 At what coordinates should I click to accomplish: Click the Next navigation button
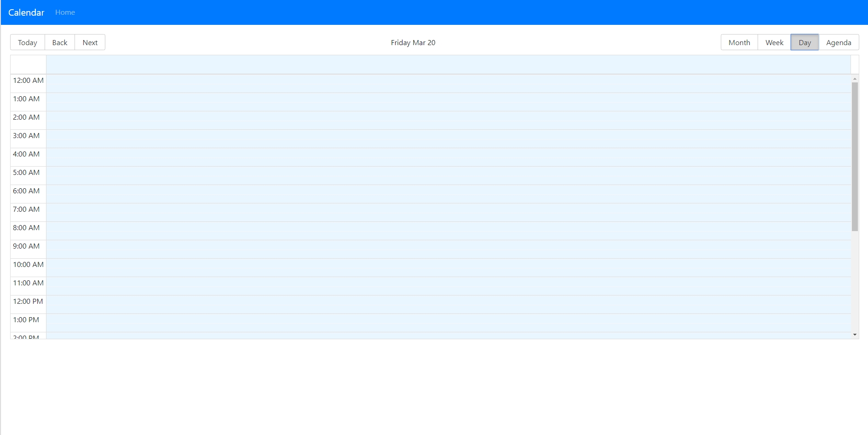pyautogui.click(x=90, y=42)
